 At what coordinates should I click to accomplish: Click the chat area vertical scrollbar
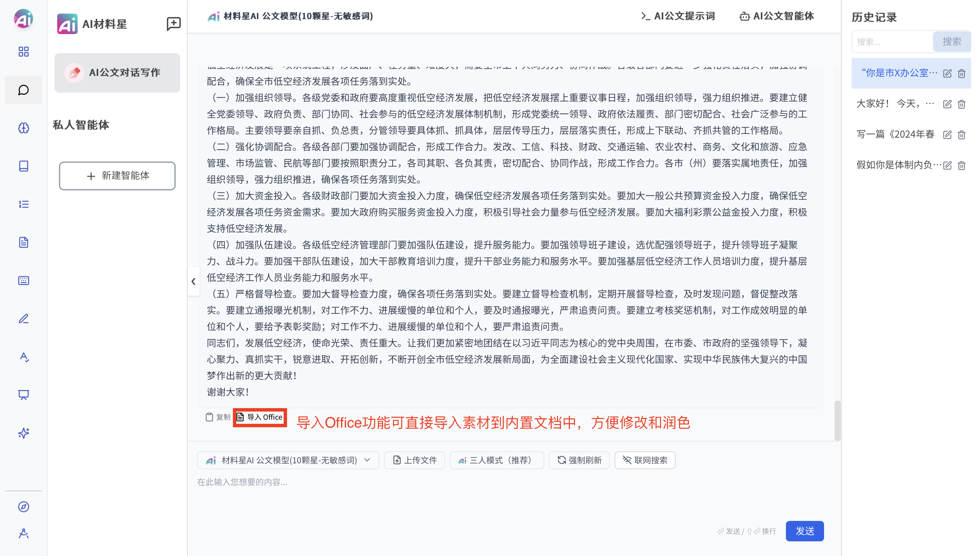pos(837,420)
